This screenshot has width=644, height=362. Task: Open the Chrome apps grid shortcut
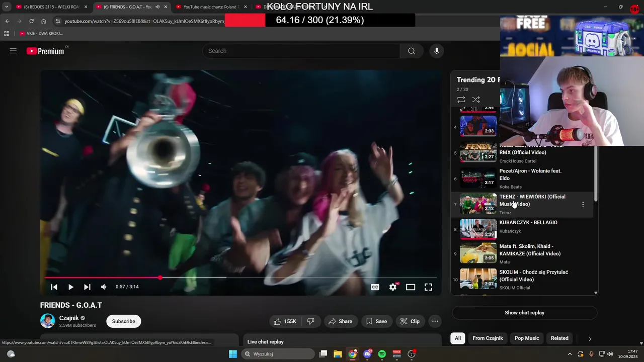pos(7,33)
